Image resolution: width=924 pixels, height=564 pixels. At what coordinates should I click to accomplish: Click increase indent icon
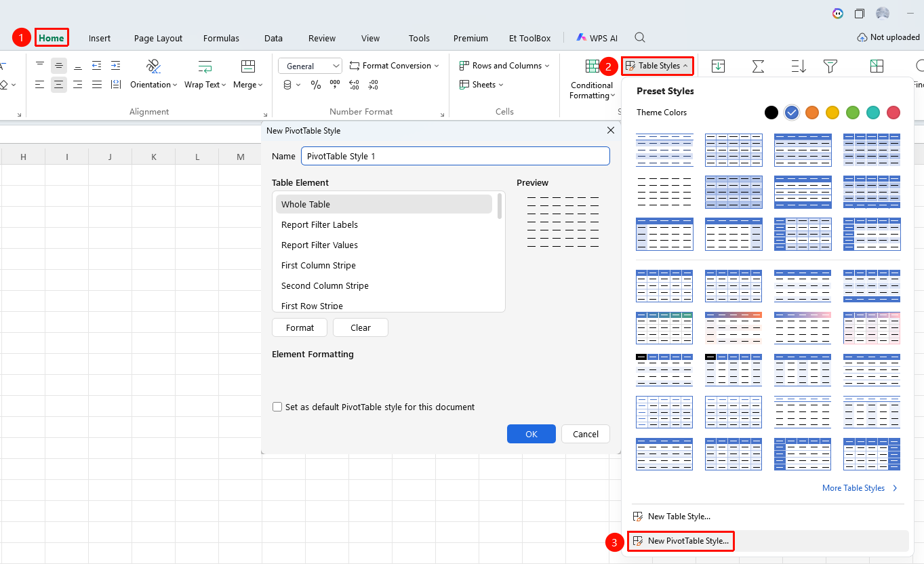point(116,66)
